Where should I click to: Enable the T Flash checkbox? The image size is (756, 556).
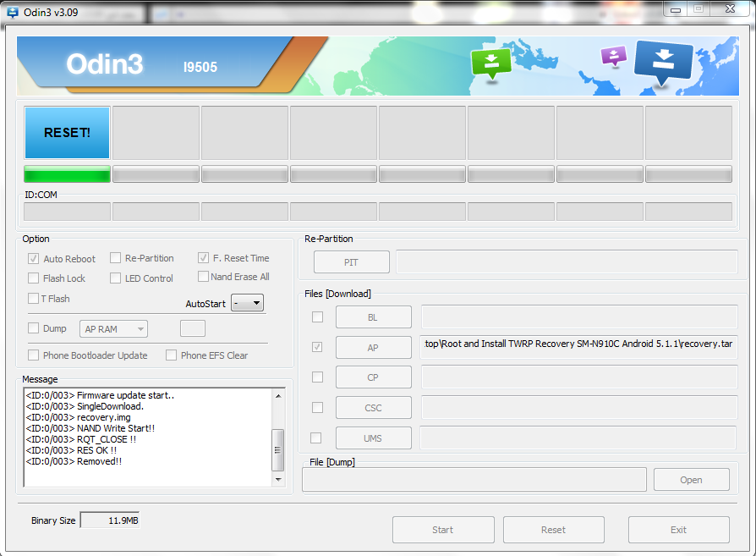click(33, 299)
